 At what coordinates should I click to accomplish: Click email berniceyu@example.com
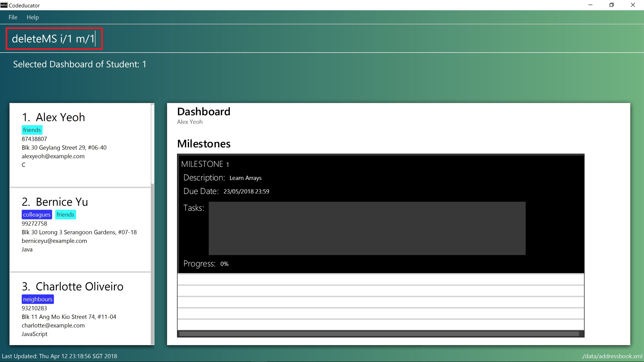coord(54,241)
